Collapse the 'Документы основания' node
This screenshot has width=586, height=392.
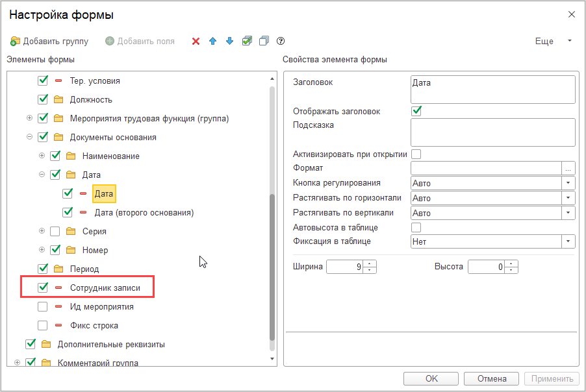pyautogui.click(x=29, y=137)
